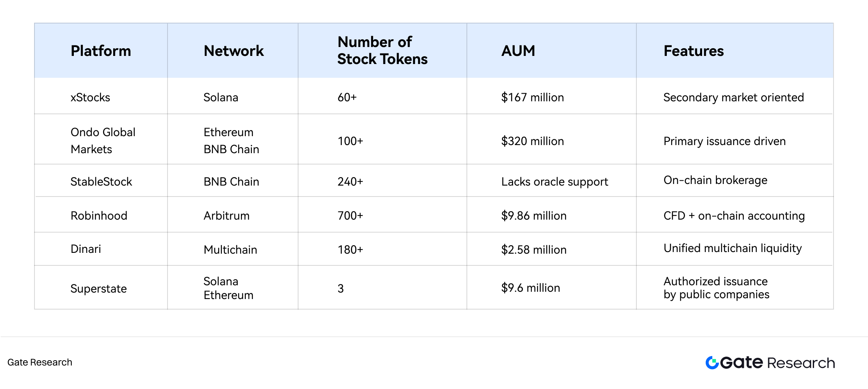Screen dimensions: 868x389
Task: Click the Gate logo icon
Action: tap(712, 363)
